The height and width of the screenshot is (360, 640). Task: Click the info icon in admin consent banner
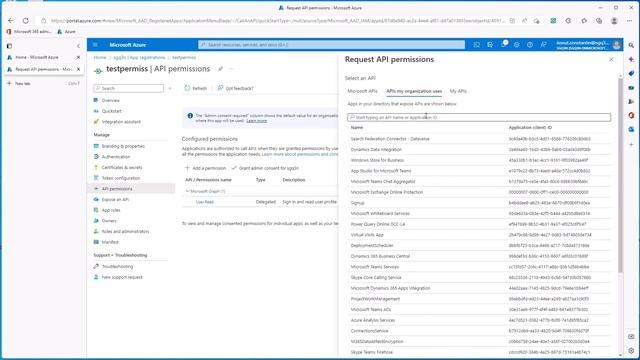190,116
